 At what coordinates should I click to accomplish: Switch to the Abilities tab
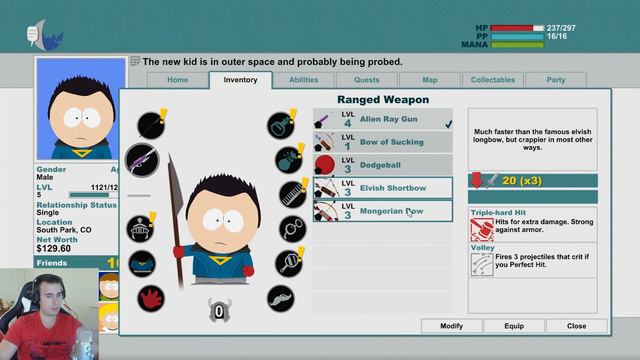click(x=304, y=80)
